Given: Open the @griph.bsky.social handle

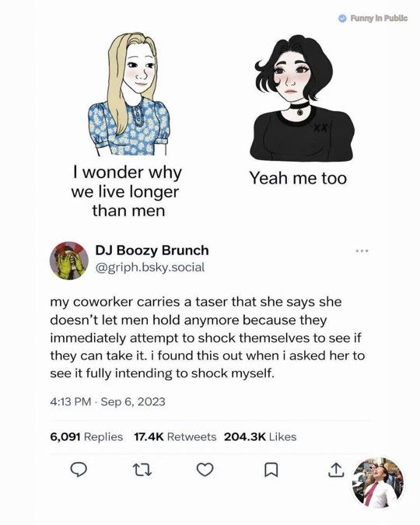Looking at the screenshot, I should tap(149, 268).
